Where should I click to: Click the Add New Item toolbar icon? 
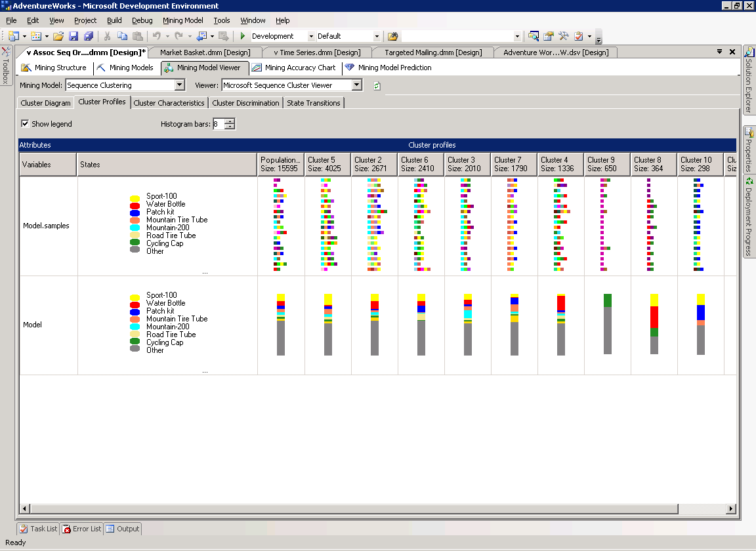tap(35, 36)
